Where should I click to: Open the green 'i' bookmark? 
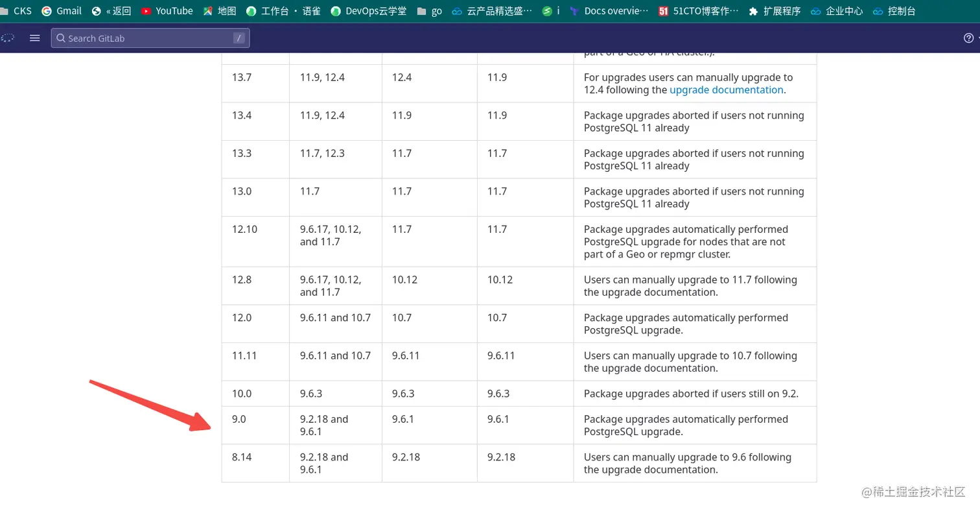[551, 10]
